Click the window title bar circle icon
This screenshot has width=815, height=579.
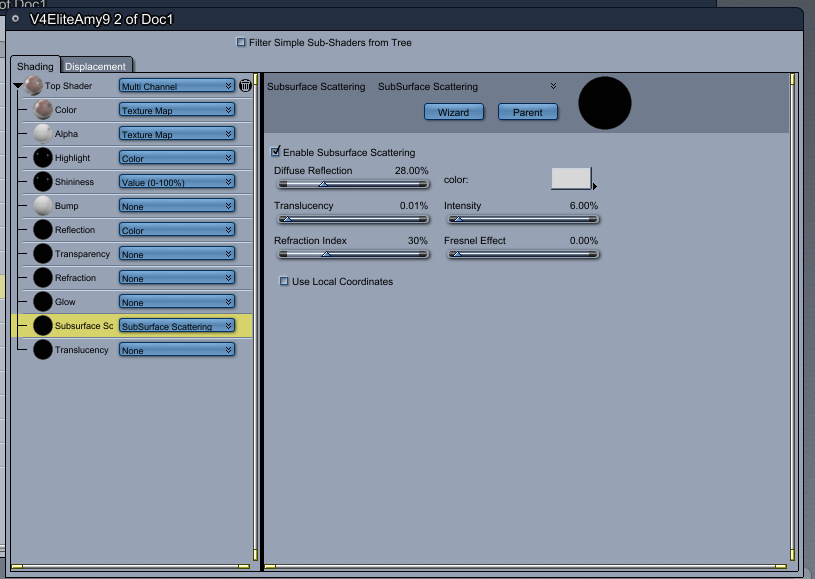click(x=16, y=19)
